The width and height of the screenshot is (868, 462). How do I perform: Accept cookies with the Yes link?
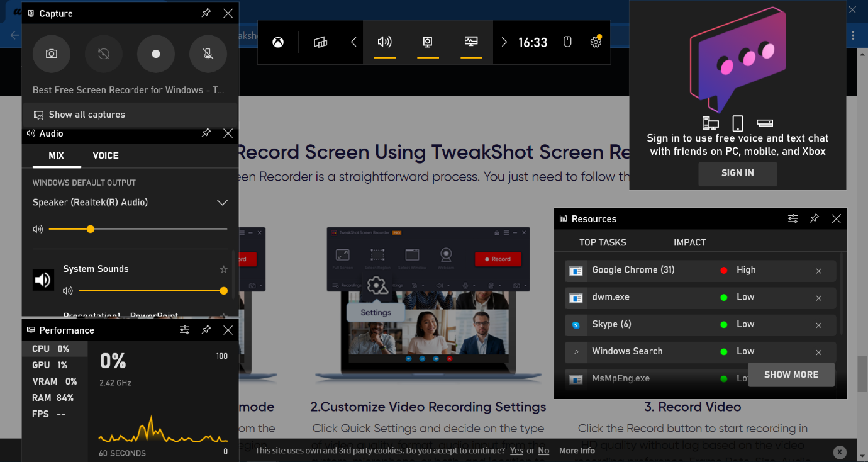click(516, 451)
